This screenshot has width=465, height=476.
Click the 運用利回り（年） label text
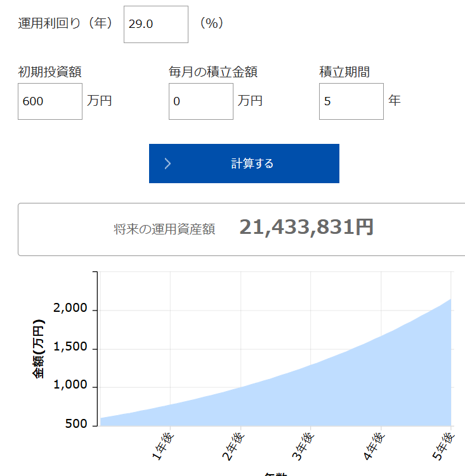(65, 23)
